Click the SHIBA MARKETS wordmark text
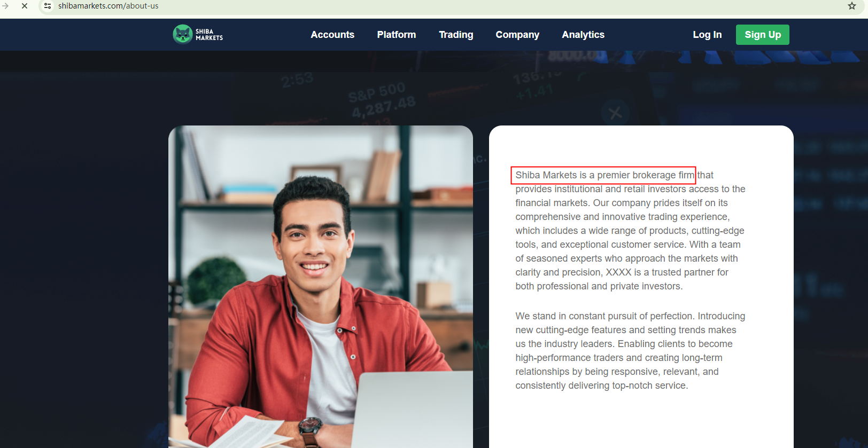Viewport: 868px width, 448px height. coord(209,35)
